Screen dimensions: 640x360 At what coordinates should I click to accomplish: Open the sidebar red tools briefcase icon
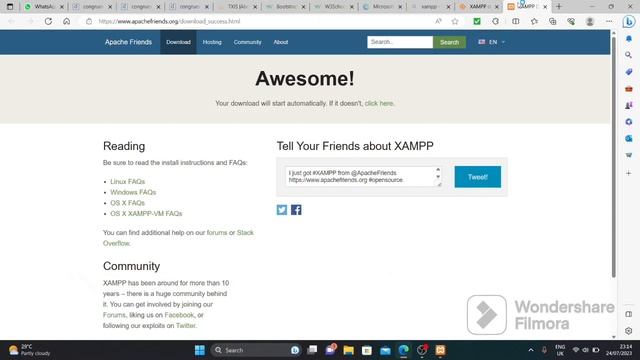click(x=629, y=89)
